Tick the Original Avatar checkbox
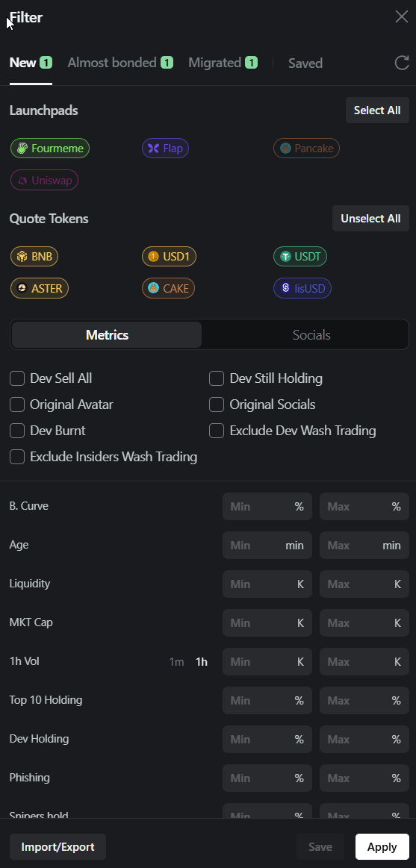This screenshot has height=868, width=416. [17, 405]
